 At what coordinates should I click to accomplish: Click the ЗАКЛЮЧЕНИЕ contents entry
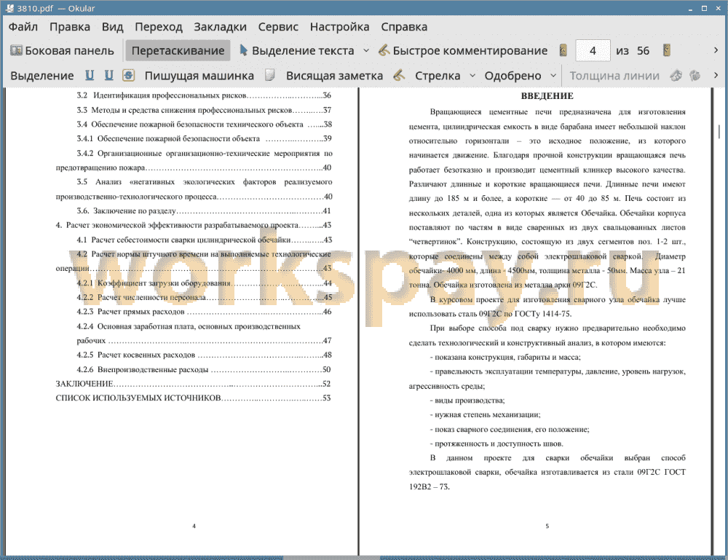point(193,384)
